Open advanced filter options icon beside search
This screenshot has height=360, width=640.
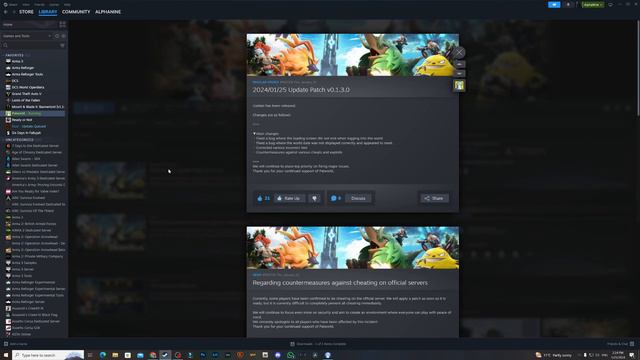(x=62, y=45)
